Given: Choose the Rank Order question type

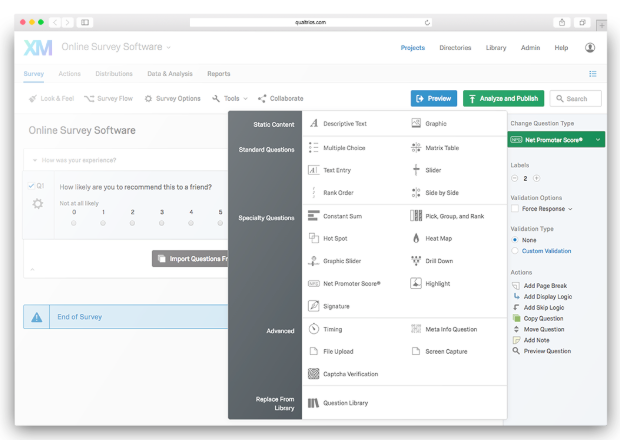Looking at the screenshot, I should coord(331,193).
